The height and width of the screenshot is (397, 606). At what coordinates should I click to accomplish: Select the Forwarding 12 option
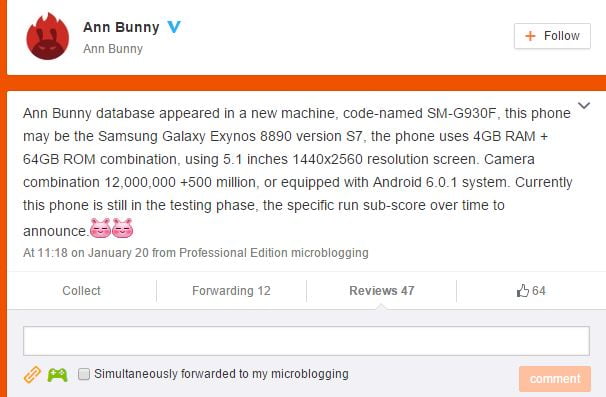pyautogui.click(x=231, y=291)
